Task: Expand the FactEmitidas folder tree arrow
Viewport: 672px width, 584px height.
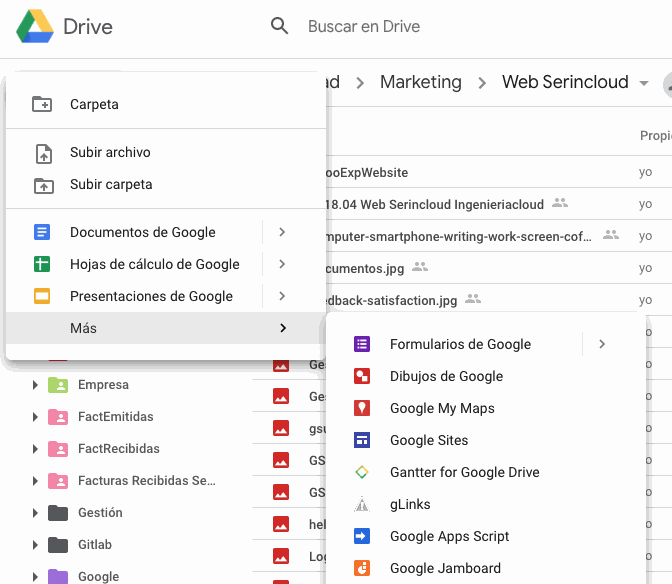Action: 35,417
